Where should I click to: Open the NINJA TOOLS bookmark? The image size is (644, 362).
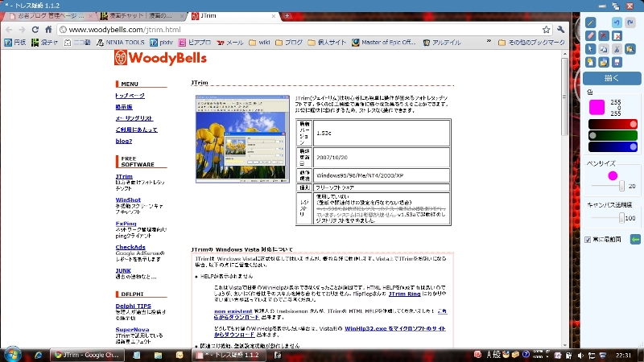click(120, 43)
